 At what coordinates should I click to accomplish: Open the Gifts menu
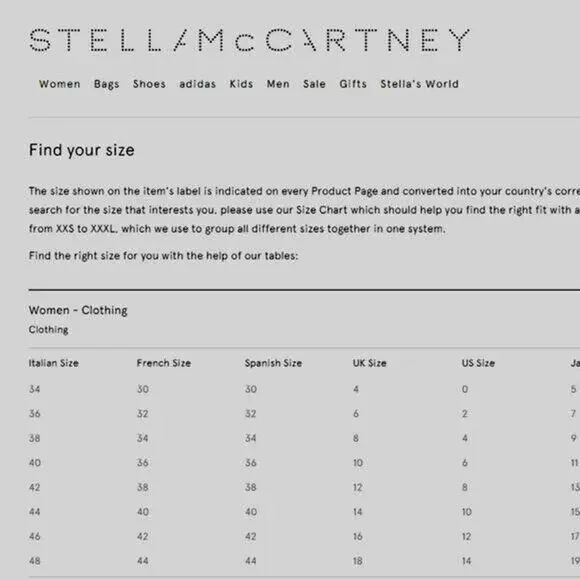pos(353,84)
